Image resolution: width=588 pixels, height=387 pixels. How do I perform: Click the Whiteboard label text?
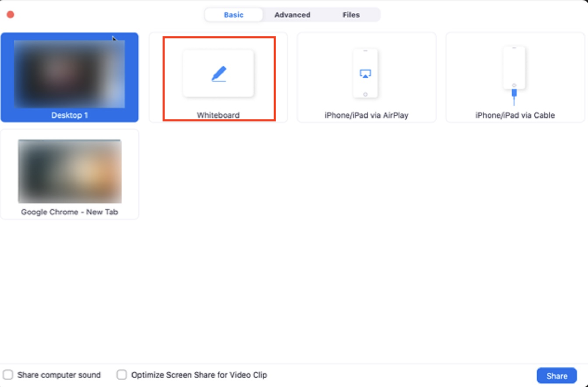click(x=218, y=115)
